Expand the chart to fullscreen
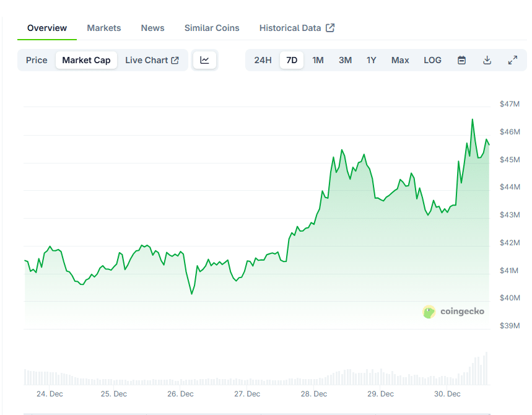 [513, 60]
